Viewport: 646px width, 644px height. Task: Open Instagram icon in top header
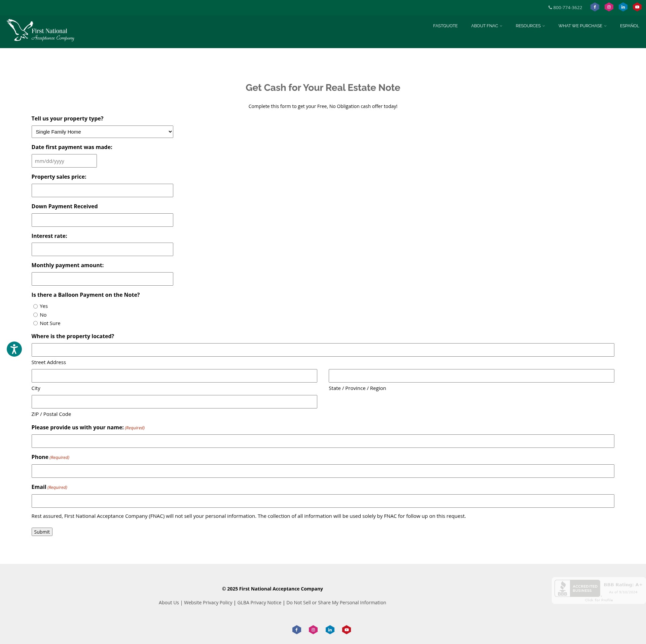click(609, 7)
